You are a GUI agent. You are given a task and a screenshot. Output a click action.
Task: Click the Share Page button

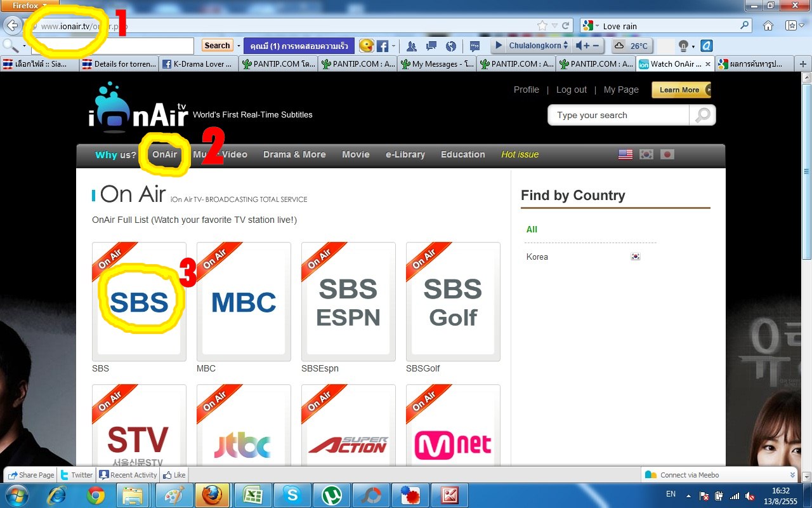[x=31, y=475]
